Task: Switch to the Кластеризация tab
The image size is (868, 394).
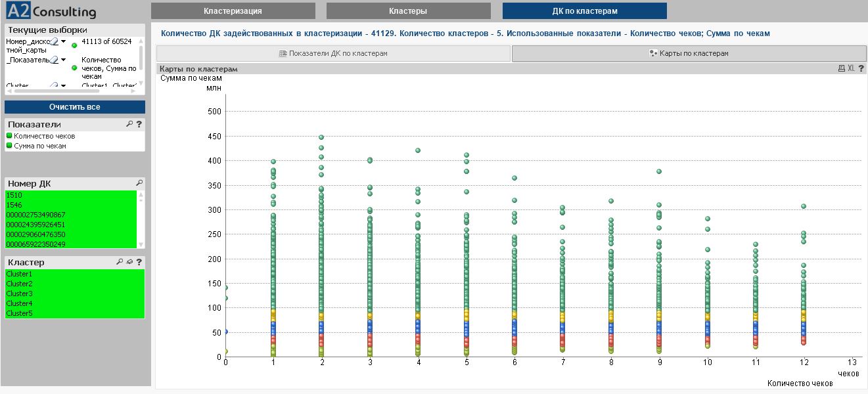Action: click(233, 11)
